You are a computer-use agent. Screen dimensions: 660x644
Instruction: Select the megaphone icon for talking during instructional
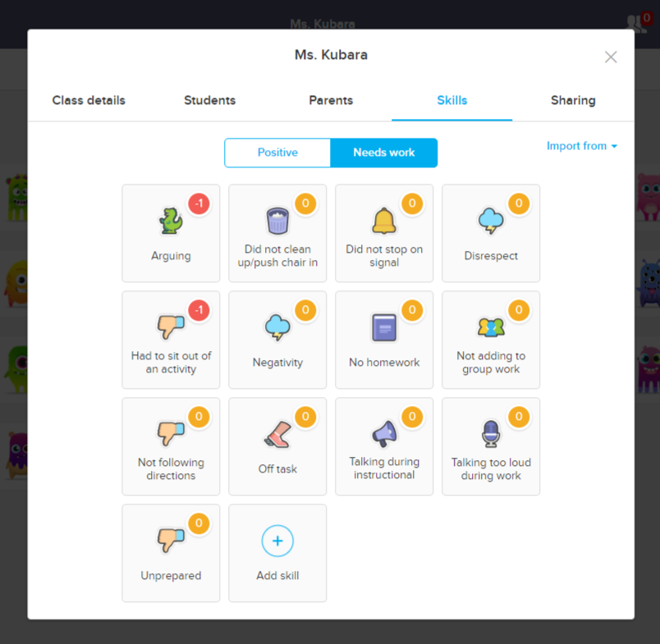point(383,432)
